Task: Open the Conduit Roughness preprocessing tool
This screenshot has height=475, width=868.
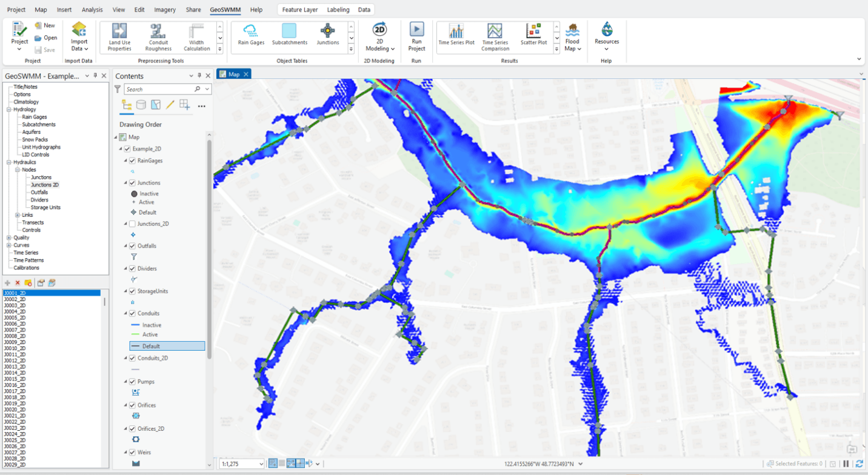Action: [158, 36]
